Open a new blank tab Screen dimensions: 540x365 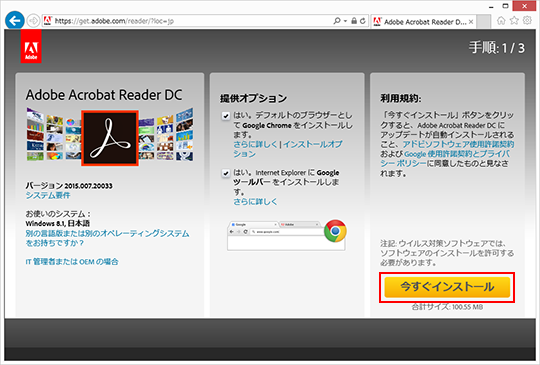point(484,22)
